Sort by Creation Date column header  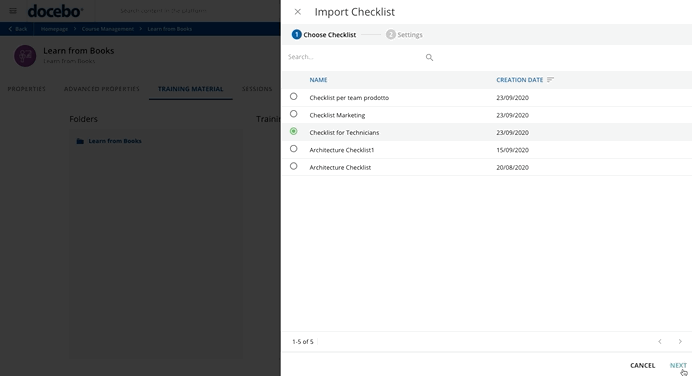519,80
